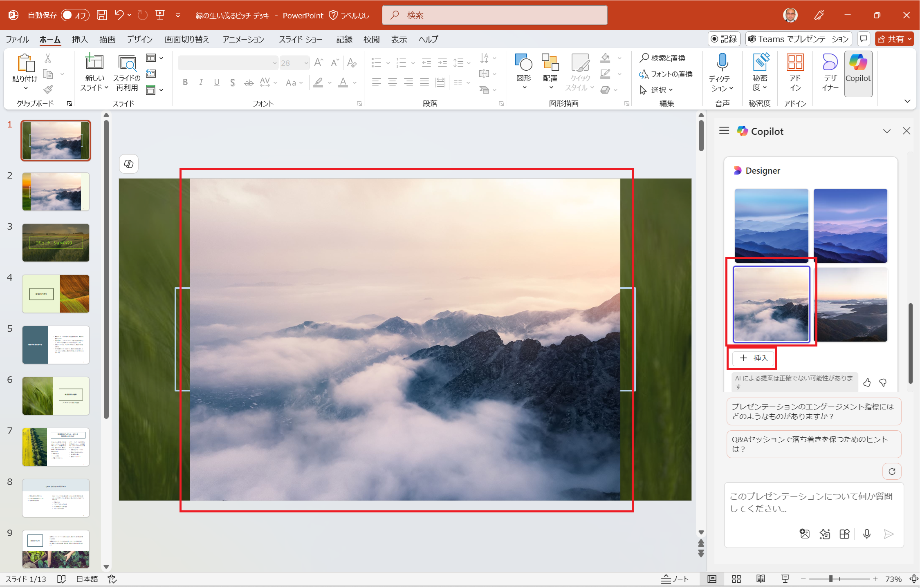This screenshot has height=588, width=920.
Task: Select slide 3 thumbnail in slide panel
Action: [56, 243]
